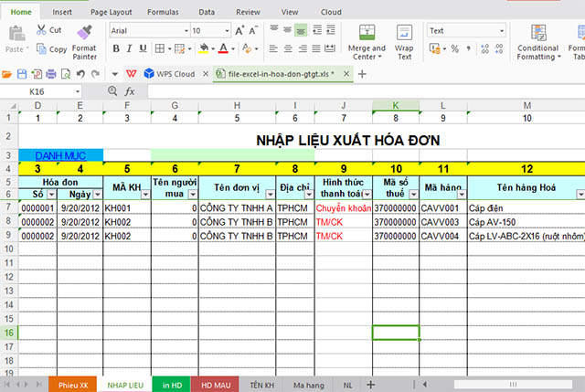Add a new sheet with plus
The image size is (585, 392).
(x=370, y=385)
